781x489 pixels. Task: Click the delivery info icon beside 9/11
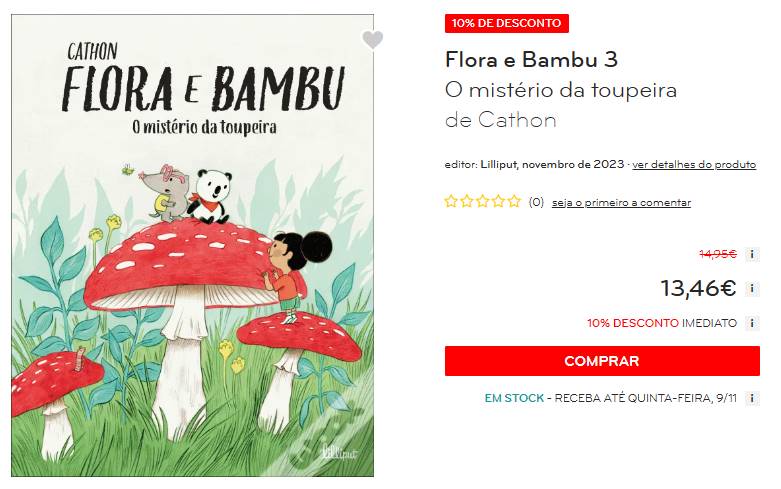pos(752,398)
